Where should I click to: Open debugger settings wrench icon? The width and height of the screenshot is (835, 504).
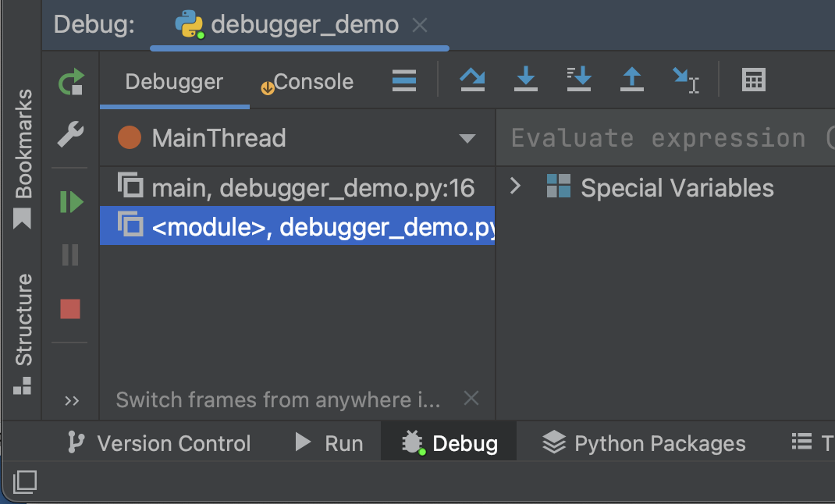(71, 135)
